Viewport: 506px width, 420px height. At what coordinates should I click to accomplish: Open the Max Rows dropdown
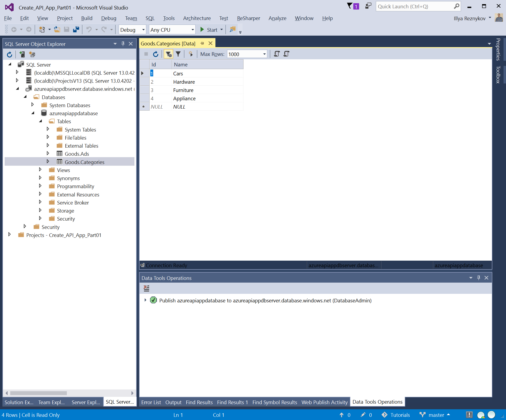coord(264,54)
